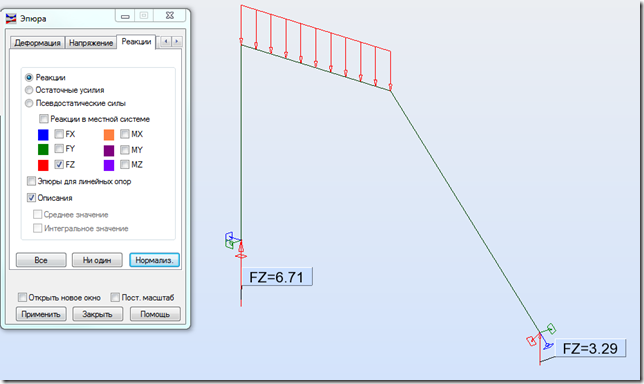
Task: Untick the FZ checkbox
Action: [59, 164]
